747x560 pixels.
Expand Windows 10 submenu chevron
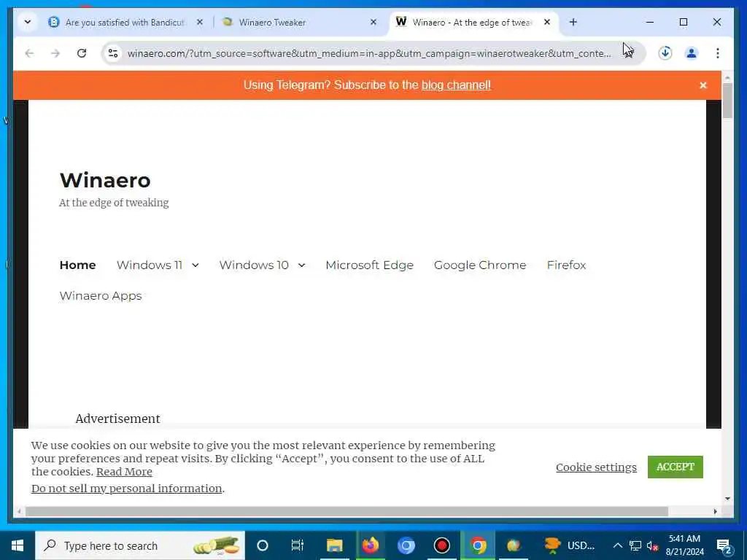click(301, 265)
